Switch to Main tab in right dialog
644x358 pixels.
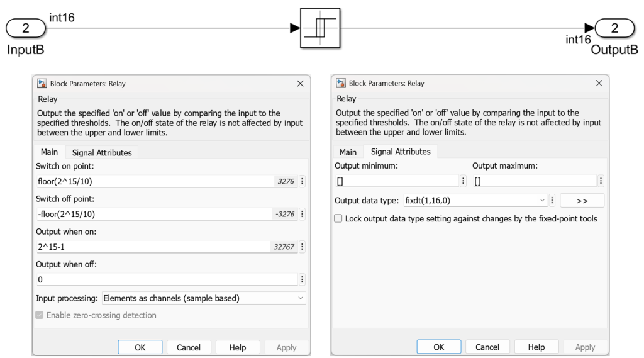coord(348,152)
